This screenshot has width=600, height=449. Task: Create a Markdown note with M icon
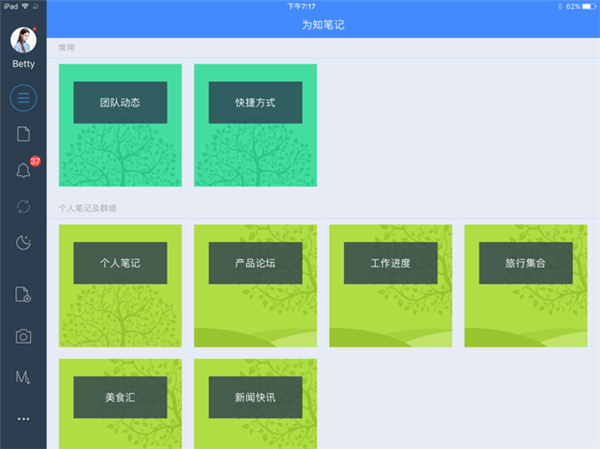click(x=23, y=377)
